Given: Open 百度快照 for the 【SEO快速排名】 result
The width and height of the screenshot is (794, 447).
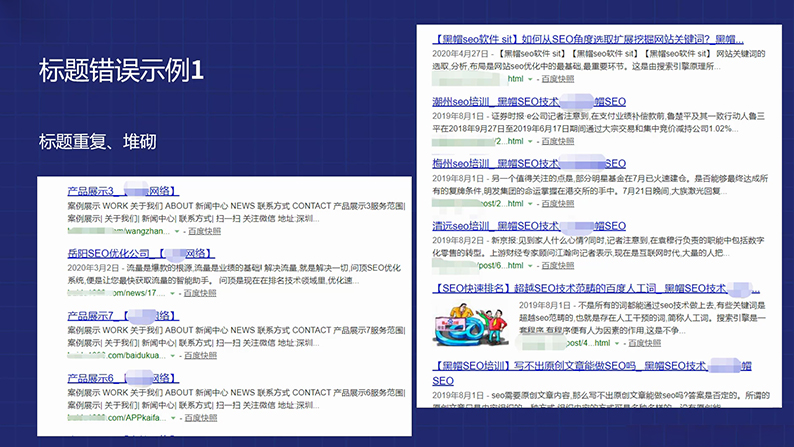Looking at the screenshot, I should (x=645, y=343).
